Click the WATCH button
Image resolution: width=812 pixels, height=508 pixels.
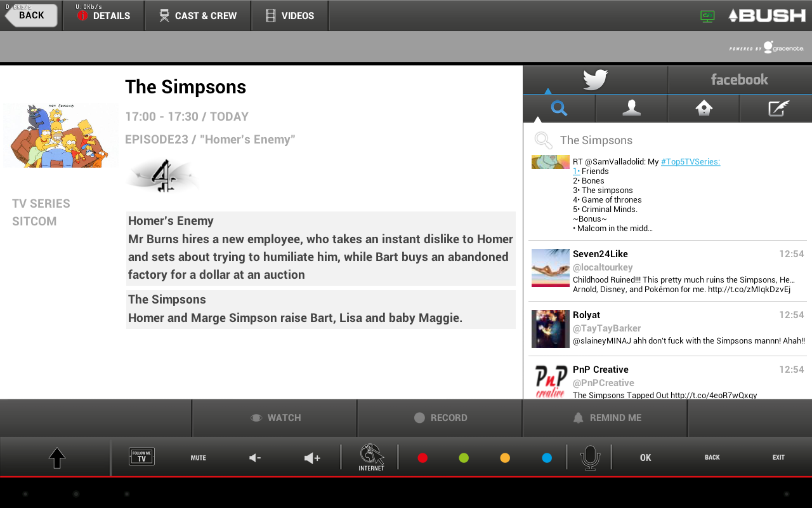click(x=275, y=418)
